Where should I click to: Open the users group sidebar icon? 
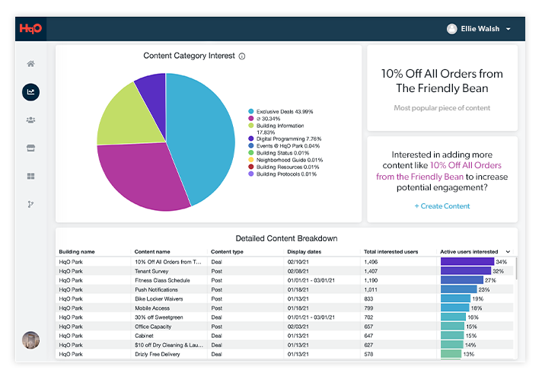tap(30, 120)
